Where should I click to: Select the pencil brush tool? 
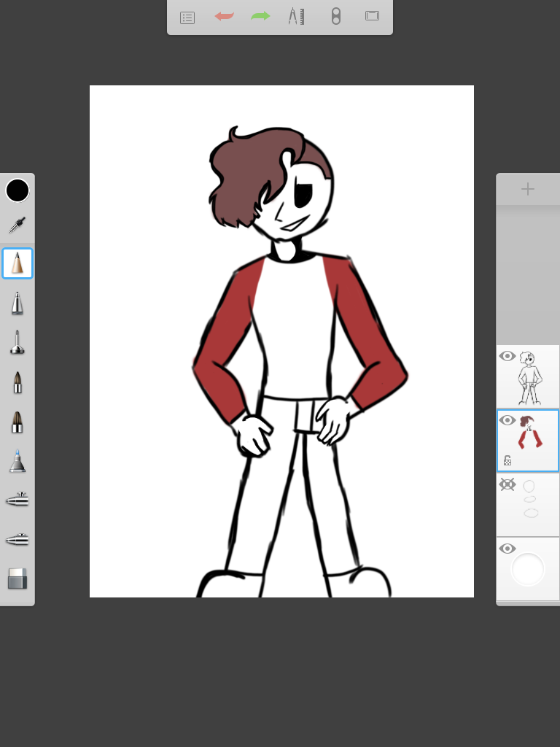(x=17, y=263)
